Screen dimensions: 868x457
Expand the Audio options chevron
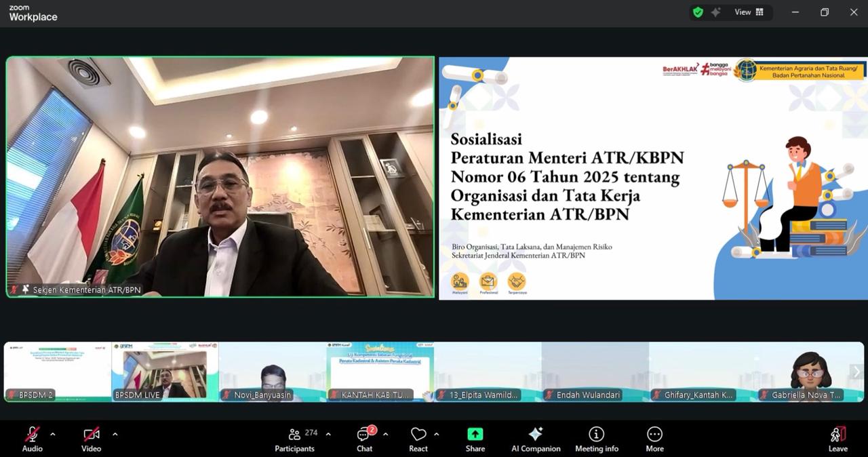(x=53, y=435)
